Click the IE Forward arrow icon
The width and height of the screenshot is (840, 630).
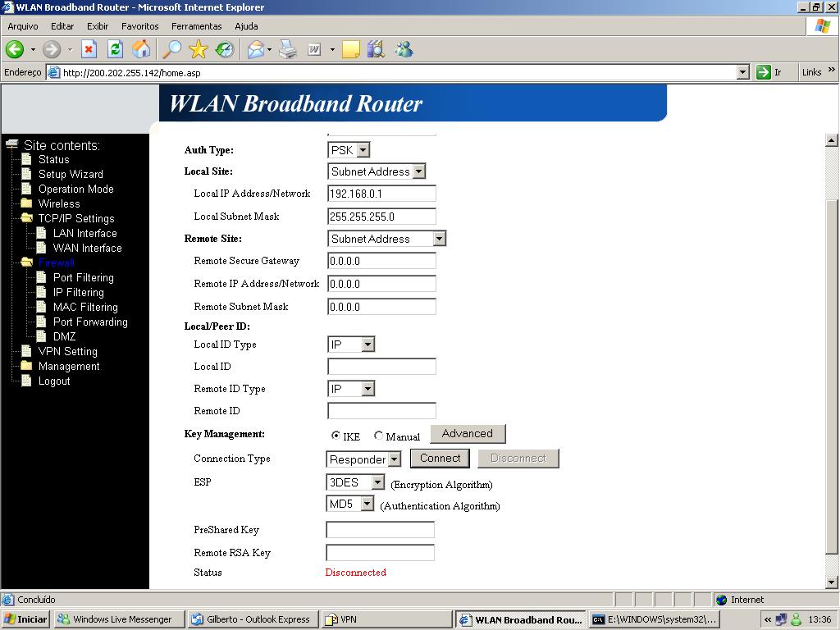[52, 50]
